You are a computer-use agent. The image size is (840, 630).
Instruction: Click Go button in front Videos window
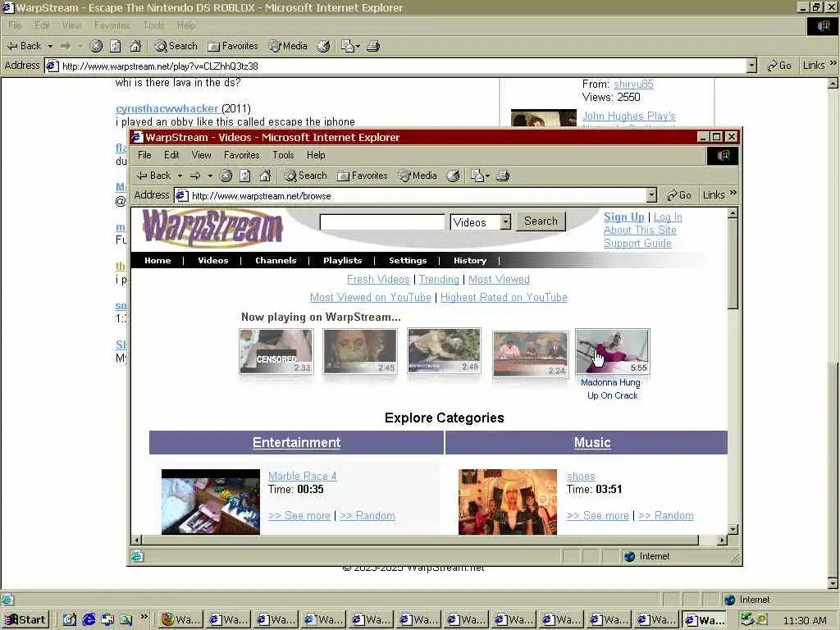click(x=678, y=195)
